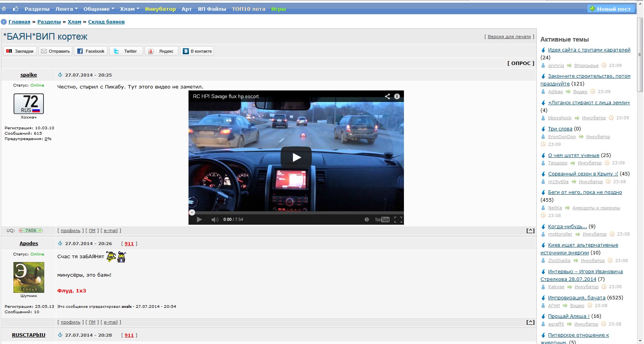The width and height of the screenshot is (644, 344).
Task: Open the video on YouTube via its logo
Action: point(382,220)
